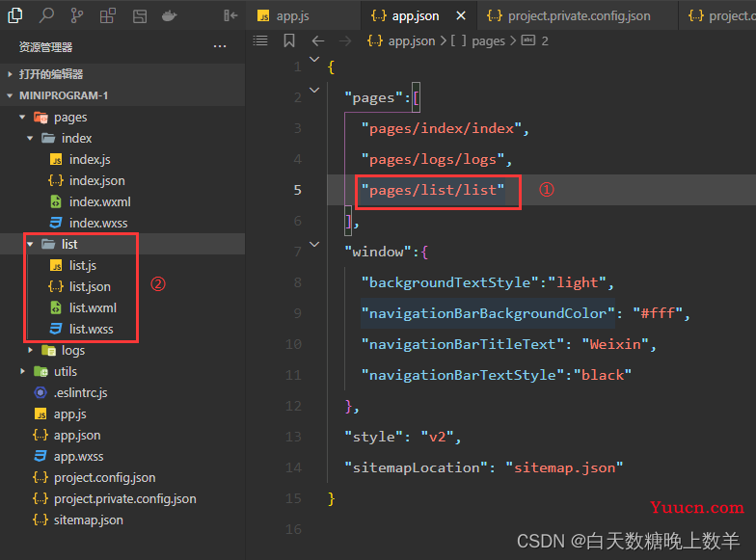Open the partially visible project.config tab
The image size is (756, 560).
click(717, 15)
